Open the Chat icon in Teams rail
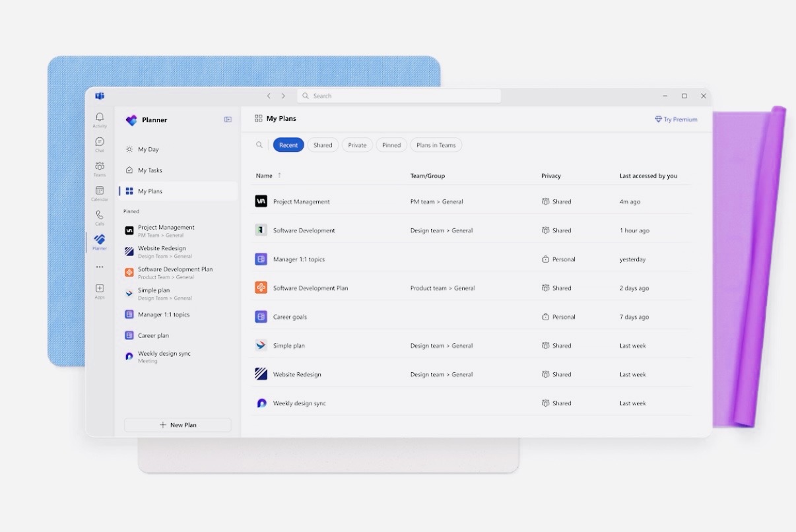Screen dimensions: 796x532 pyautogui.click(x=100, y=141)
